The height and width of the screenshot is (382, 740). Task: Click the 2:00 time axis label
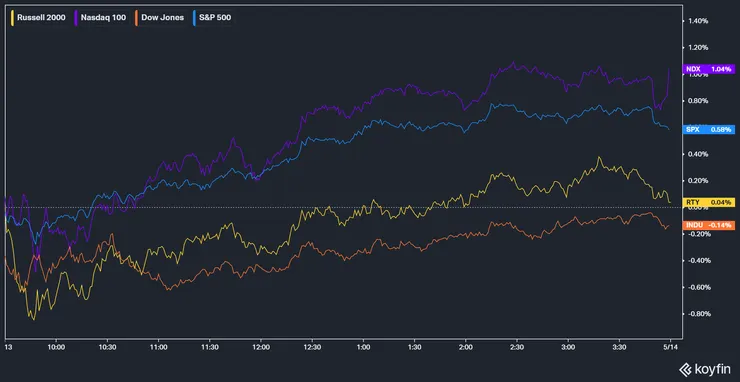click(466, 346)
